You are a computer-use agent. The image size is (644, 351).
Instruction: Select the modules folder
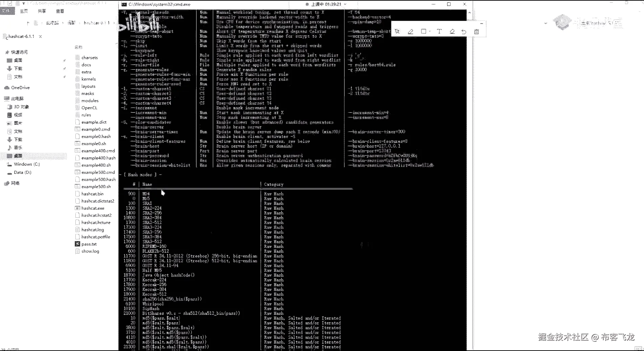(90, 101)
